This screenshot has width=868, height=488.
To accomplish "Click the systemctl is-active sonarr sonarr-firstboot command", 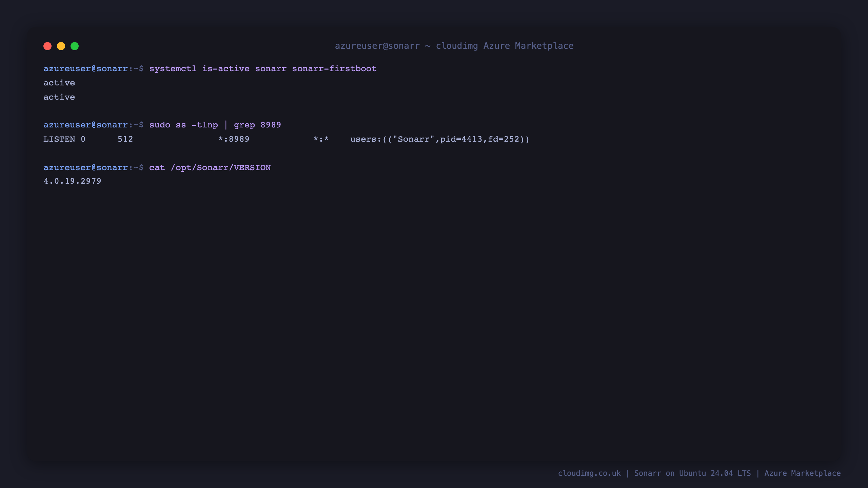I will (263, 68).
